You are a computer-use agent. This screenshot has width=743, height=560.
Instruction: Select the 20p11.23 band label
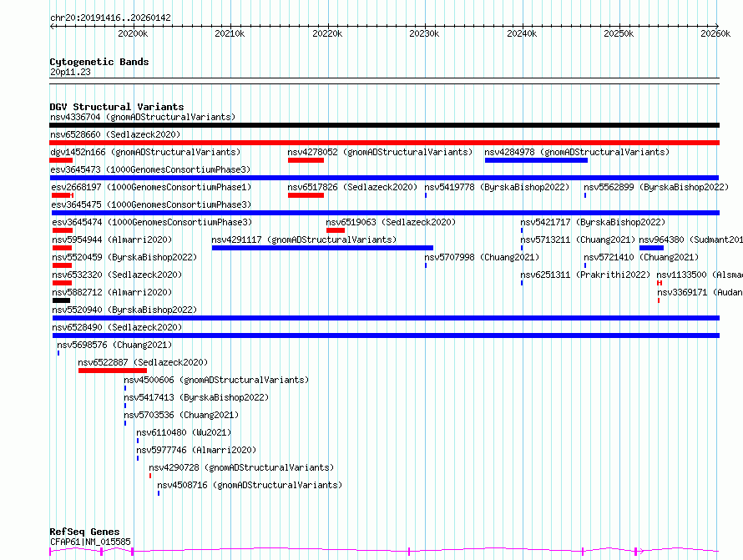(x=70, y=72)
